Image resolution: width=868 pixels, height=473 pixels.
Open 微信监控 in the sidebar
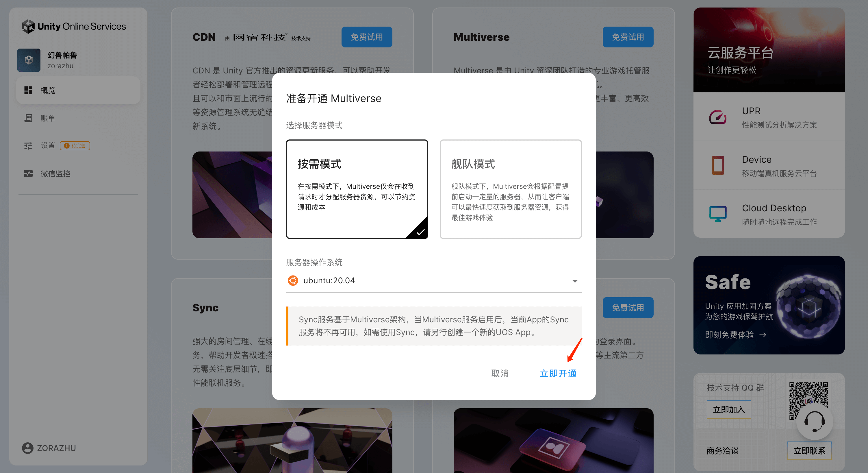[55, 174]
